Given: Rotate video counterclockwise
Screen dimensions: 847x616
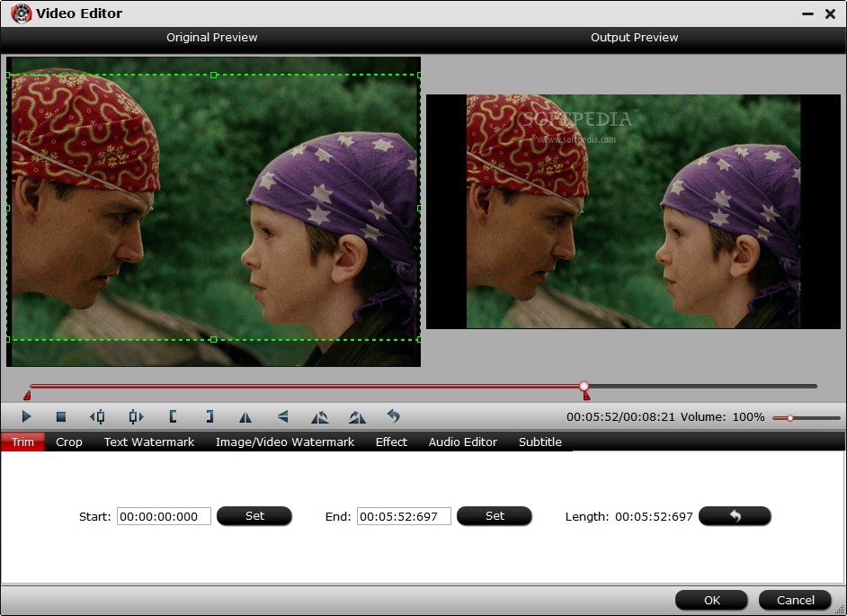Looking at the screenshot, I should (x=320, y=416).
